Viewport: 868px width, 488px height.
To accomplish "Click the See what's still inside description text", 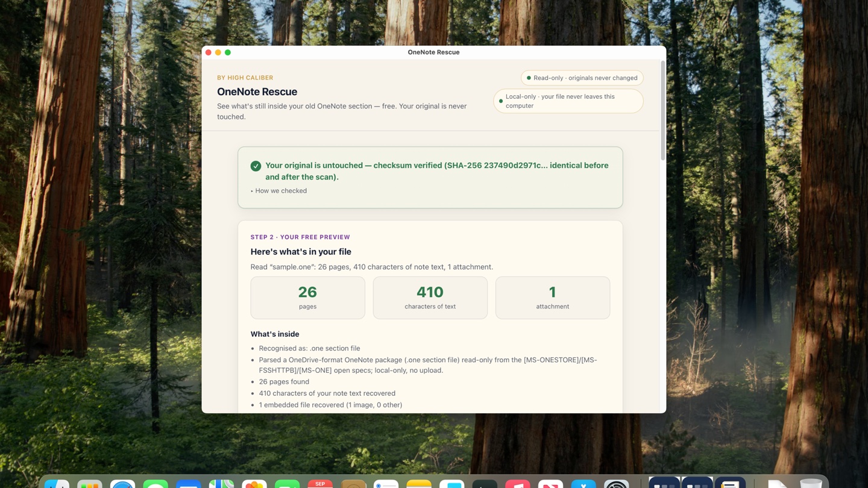I will tap(342, 111).
